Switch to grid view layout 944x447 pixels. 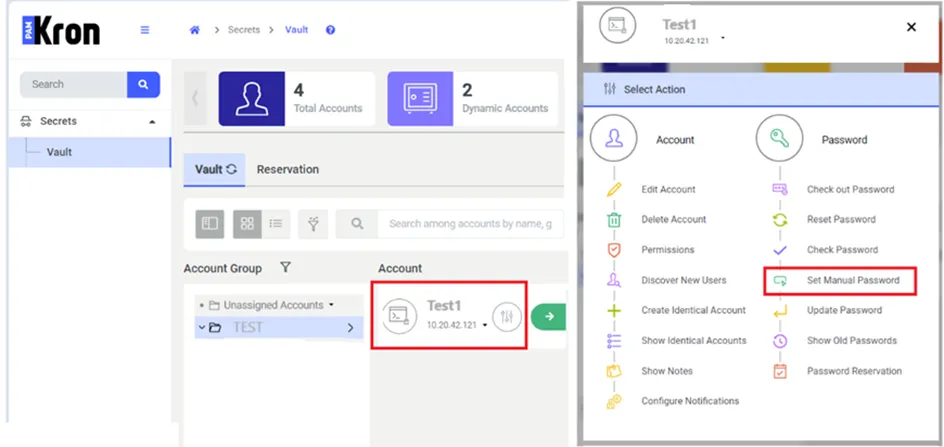point(247,224)
